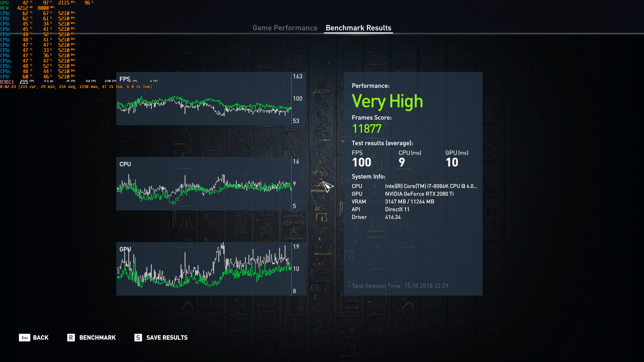This screenshot has height=362, width=644.
Task: Click the NVIDIA GeForce RTX 2080 Ti entry
Action: tap(419, 194)
